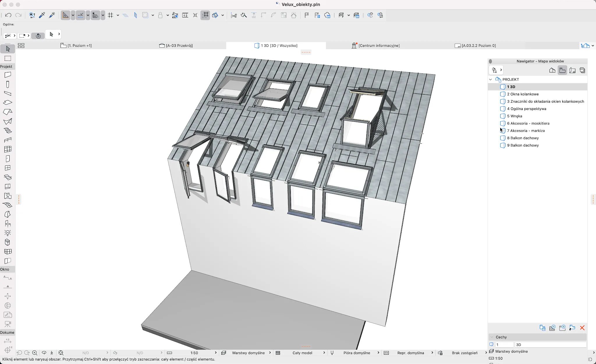Click the view name field containing 3D
This screenshot has width=596, height=364.
[x=550, y=345]
